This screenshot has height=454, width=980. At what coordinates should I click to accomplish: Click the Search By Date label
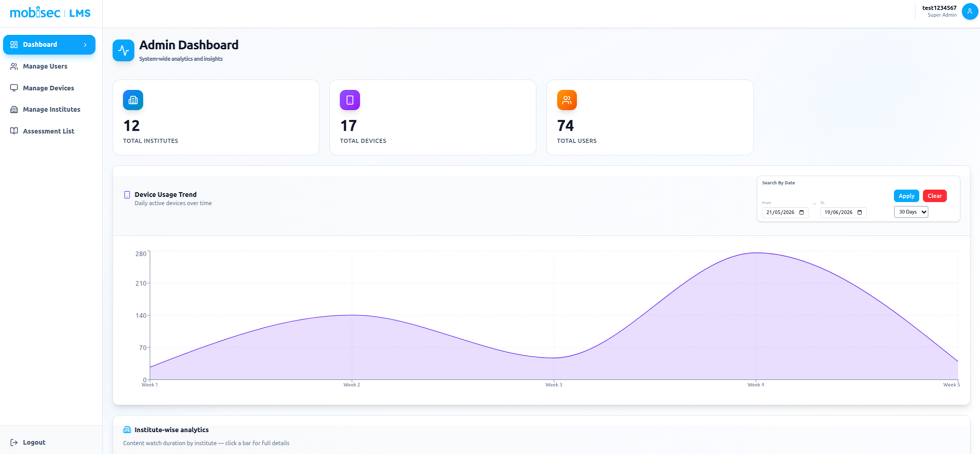tap(778, 183)
